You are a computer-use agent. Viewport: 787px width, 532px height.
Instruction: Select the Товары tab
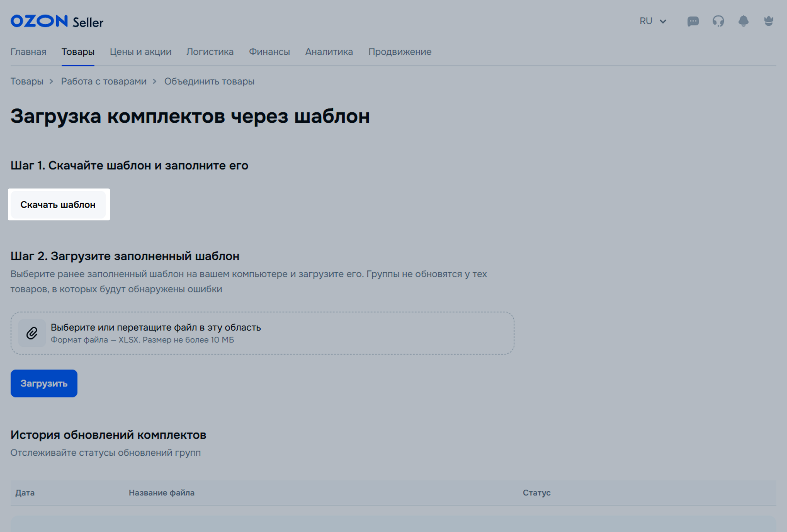78,52
